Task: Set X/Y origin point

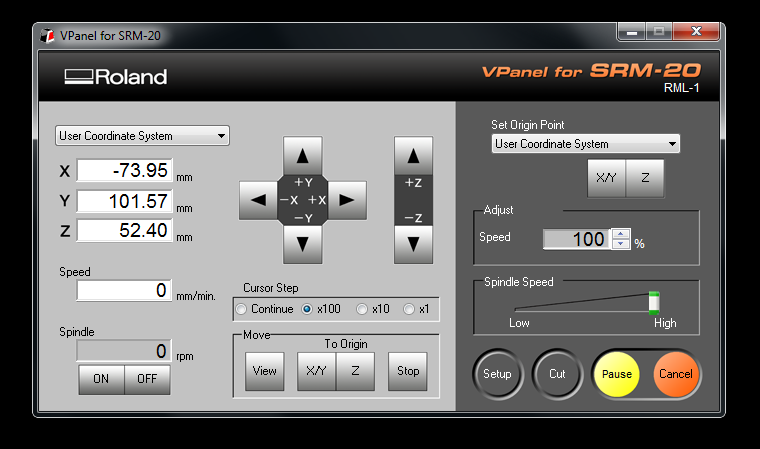Action: pyautogui.click(x=606, y=178)
